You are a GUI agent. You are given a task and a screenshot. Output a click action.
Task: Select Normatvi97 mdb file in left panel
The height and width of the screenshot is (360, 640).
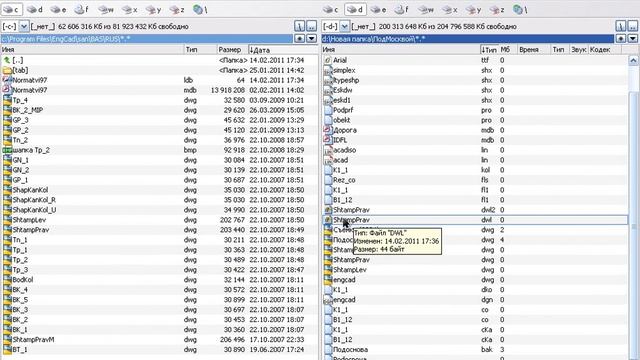(x=159, y=90)
